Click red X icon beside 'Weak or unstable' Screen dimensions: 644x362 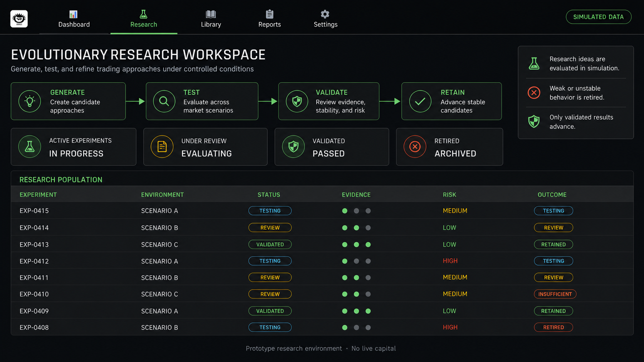(x=534, y=93)
